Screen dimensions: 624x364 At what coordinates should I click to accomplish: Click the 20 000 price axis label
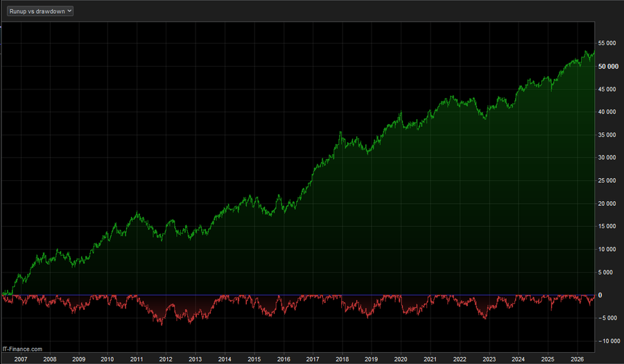pos(607,204)
